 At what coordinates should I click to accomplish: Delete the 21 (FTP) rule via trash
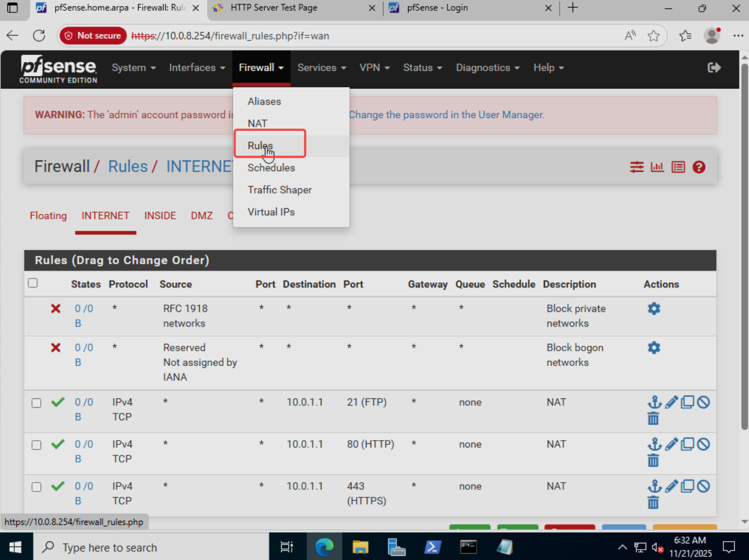point(653,419)
